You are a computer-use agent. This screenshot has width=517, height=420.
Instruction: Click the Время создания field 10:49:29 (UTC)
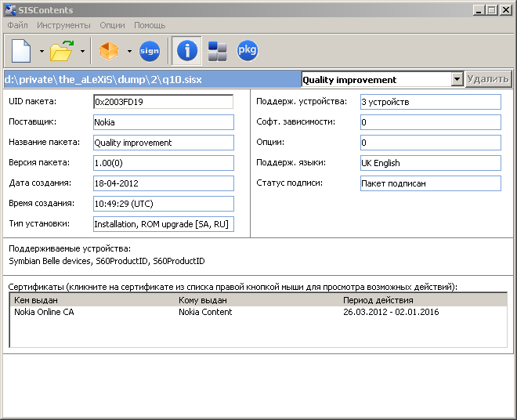[x=164, y=204]
